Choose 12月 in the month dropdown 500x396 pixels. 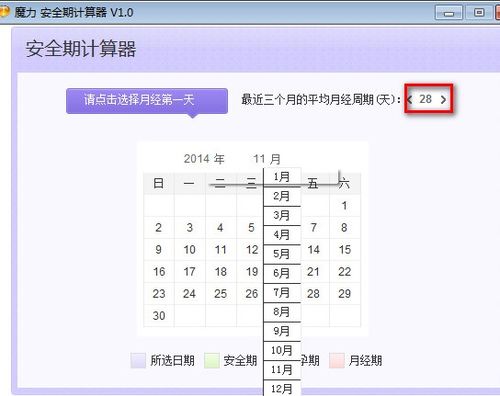(x=282, y=388)
